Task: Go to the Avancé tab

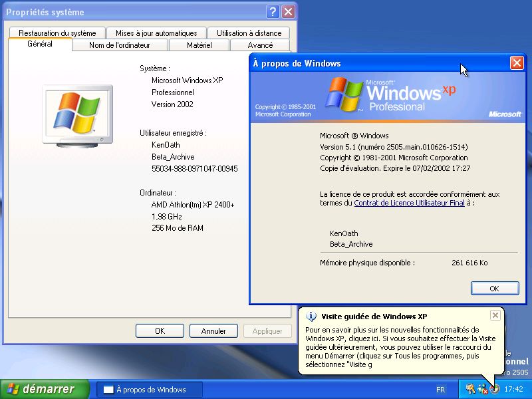Action: pos(260,45)
